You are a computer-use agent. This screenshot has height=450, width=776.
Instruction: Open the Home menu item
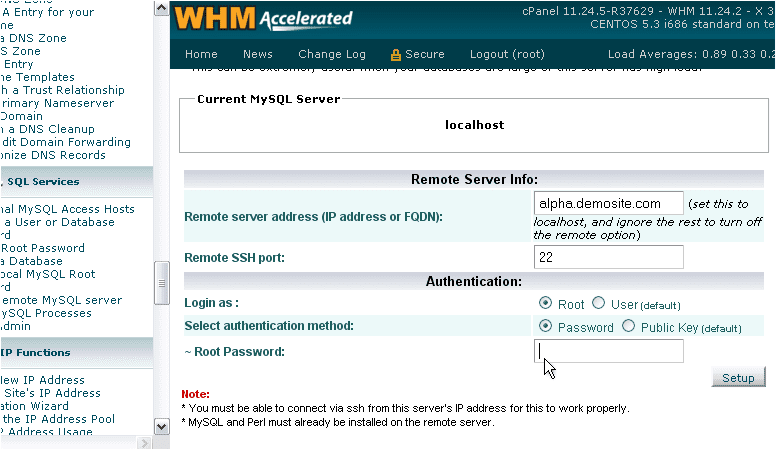201,55
